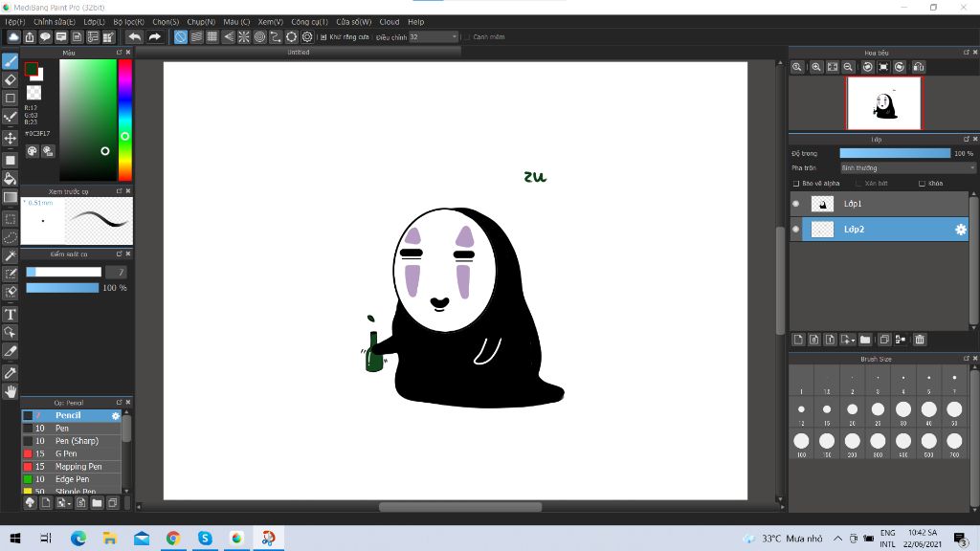This screenshot has width=980, height=551.
Task: Click the canvas horizontal scrollbar
Action: [x=460, y=507]
